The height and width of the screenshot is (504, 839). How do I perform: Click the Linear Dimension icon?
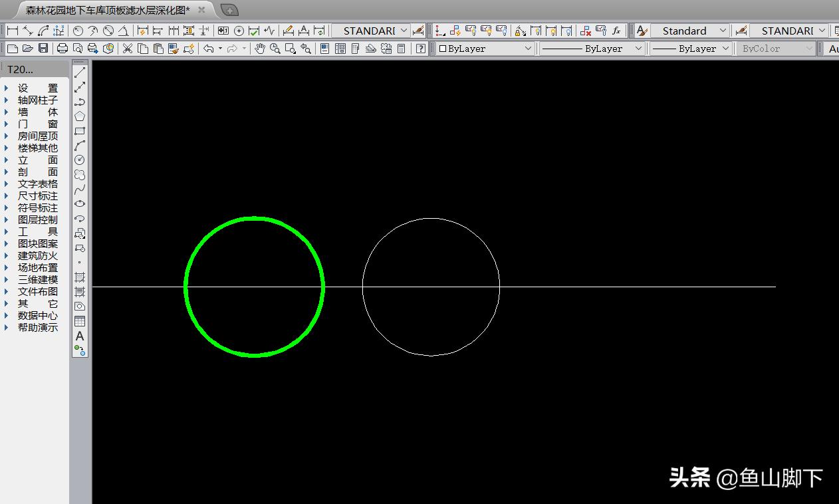12,31
